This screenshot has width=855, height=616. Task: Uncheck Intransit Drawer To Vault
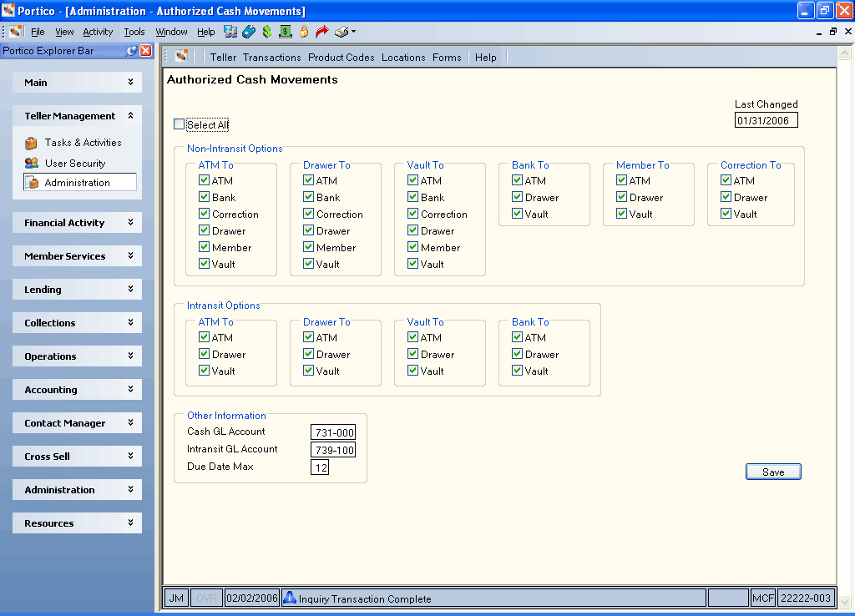(x=309, y=371)
